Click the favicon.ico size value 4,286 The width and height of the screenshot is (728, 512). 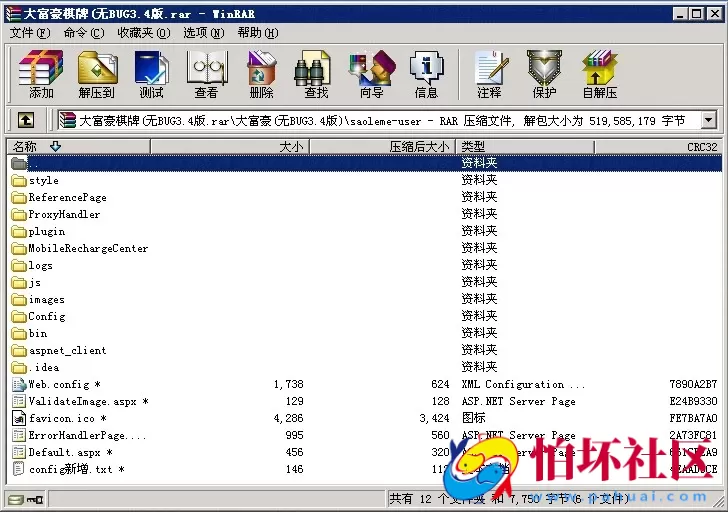click(x=288, y=418)
